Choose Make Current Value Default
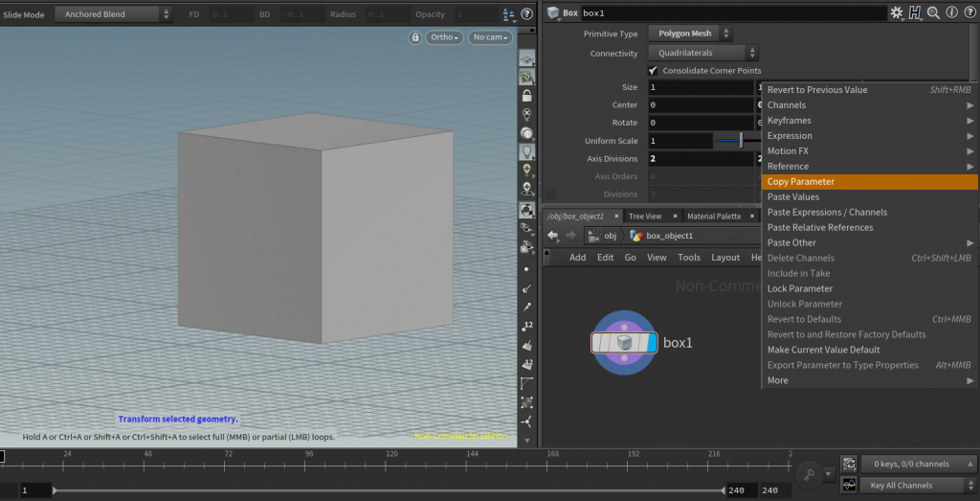The height and width of the screenshot is (501, 980). 870,350
